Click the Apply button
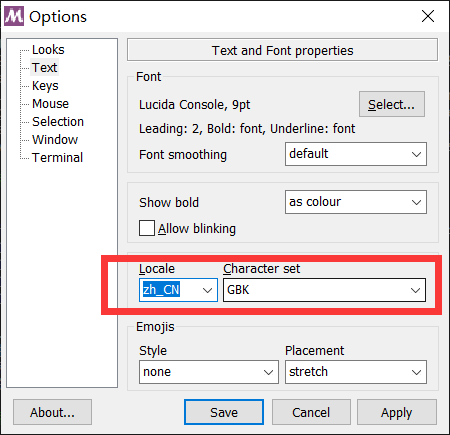This screenshot has height=435, width=450. [x=397, y=412]
